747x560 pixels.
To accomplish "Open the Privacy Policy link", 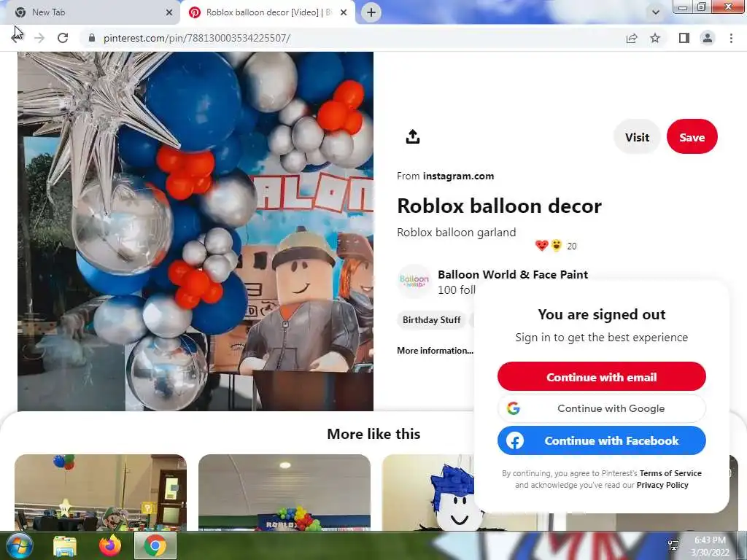I will click(x=662, y=485).
